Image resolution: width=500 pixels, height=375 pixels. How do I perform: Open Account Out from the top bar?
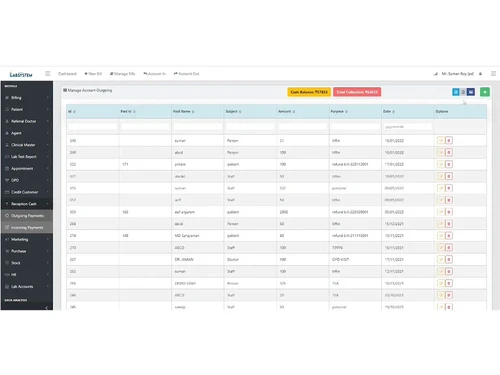pyautogui.click(x=186, y=74)
